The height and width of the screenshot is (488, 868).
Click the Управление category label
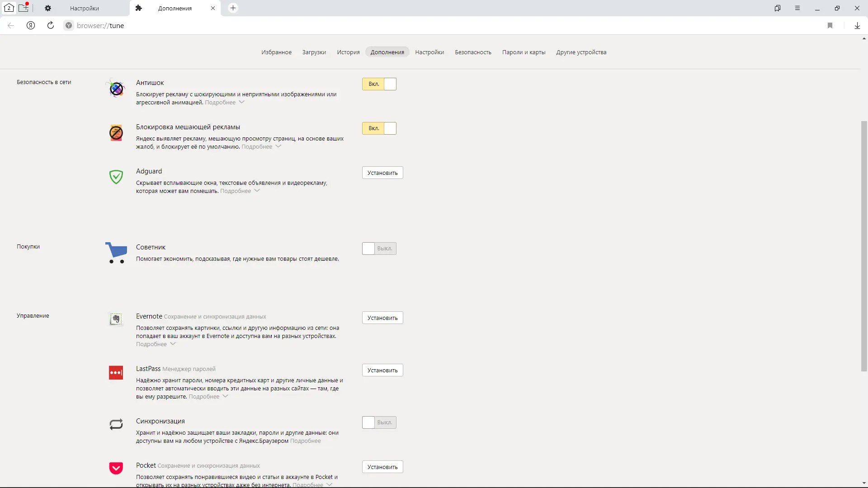(x=33, y=315)
